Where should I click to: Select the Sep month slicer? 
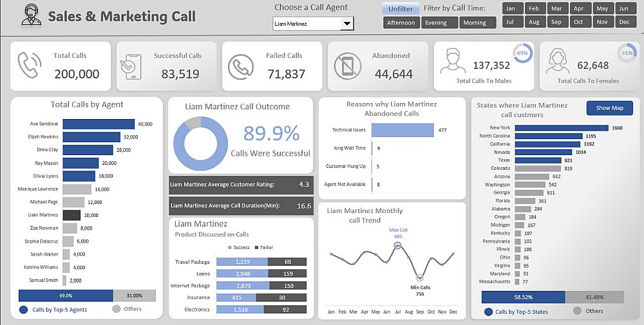point(556,22)
